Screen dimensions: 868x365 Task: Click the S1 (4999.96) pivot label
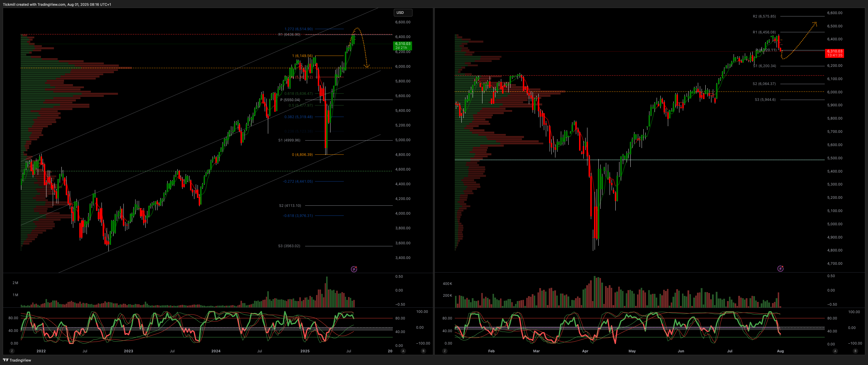click(x=289, y=140)
